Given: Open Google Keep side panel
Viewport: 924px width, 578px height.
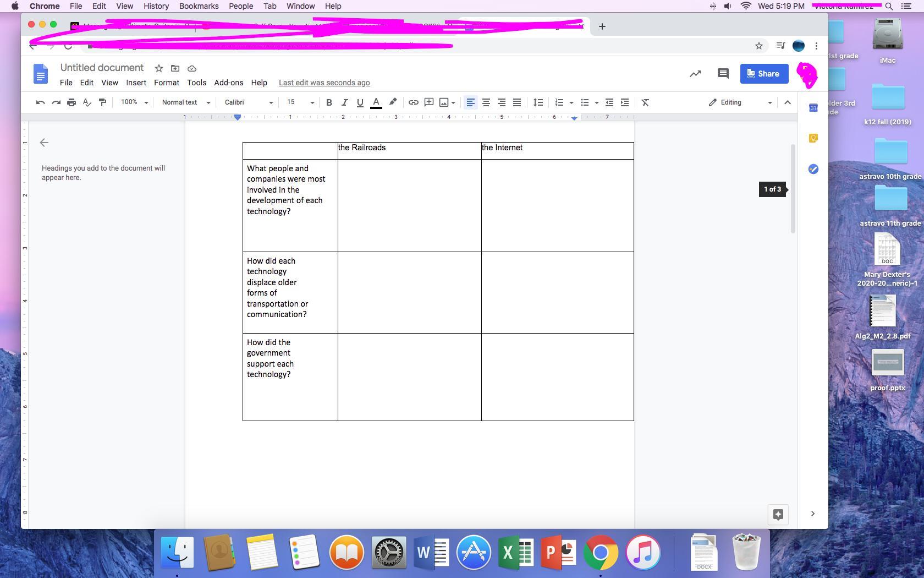Looking at the screenshot, I should point(813,138).
